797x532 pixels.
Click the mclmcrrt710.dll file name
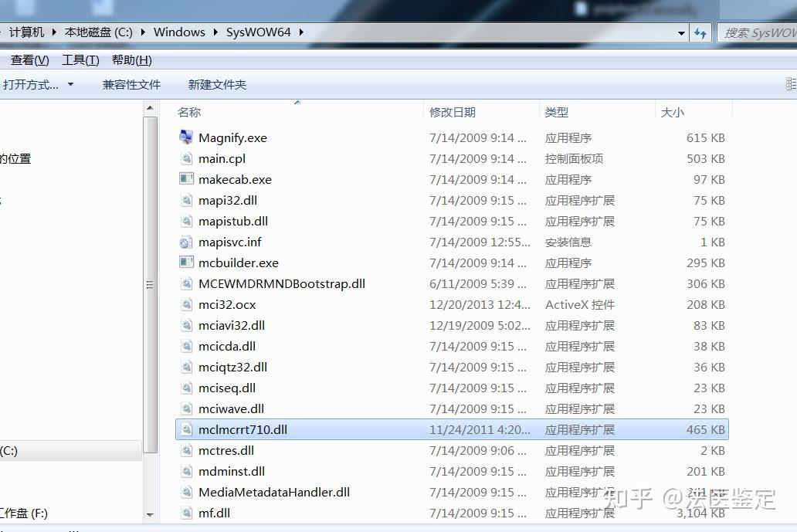[x=243, y=429]
